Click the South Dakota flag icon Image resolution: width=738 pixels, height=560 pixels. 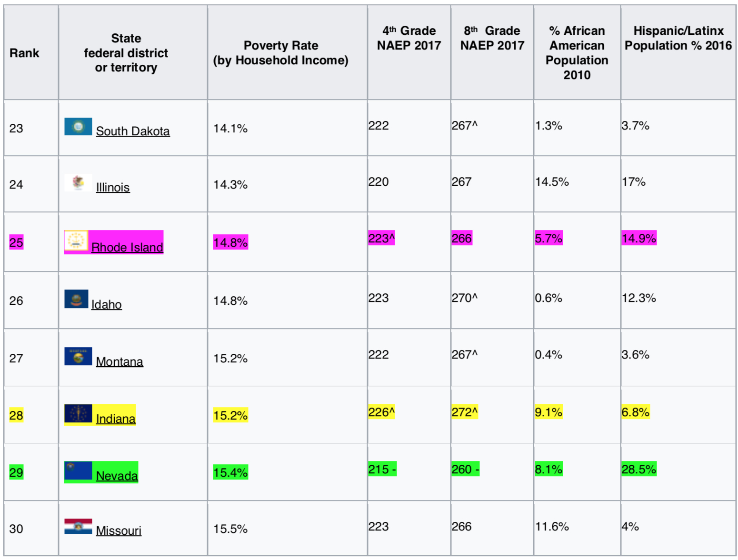click(78, 127)
